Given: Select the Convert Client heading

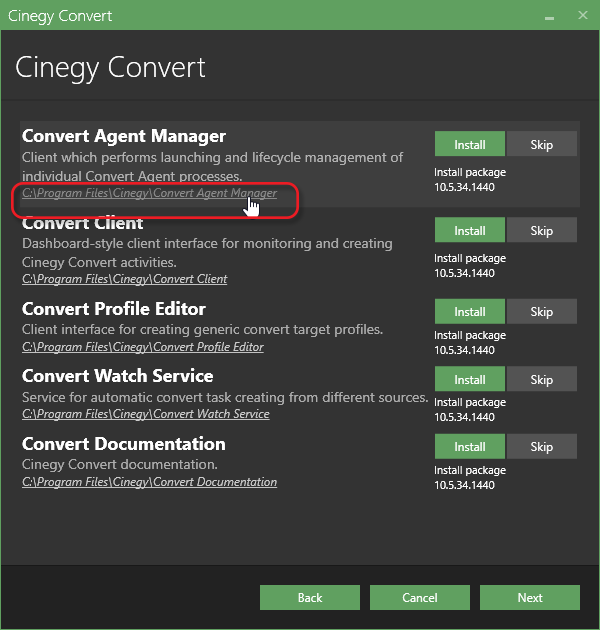Looking at the screenshot, I should [82, 223].
